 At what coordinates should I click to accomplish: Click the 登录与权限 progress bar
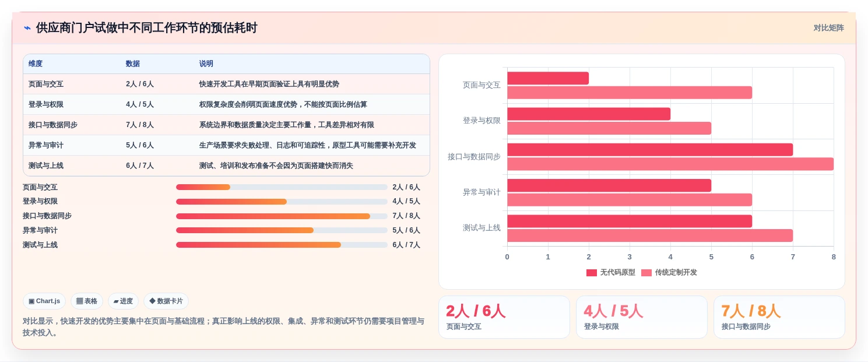click(282, 202)
